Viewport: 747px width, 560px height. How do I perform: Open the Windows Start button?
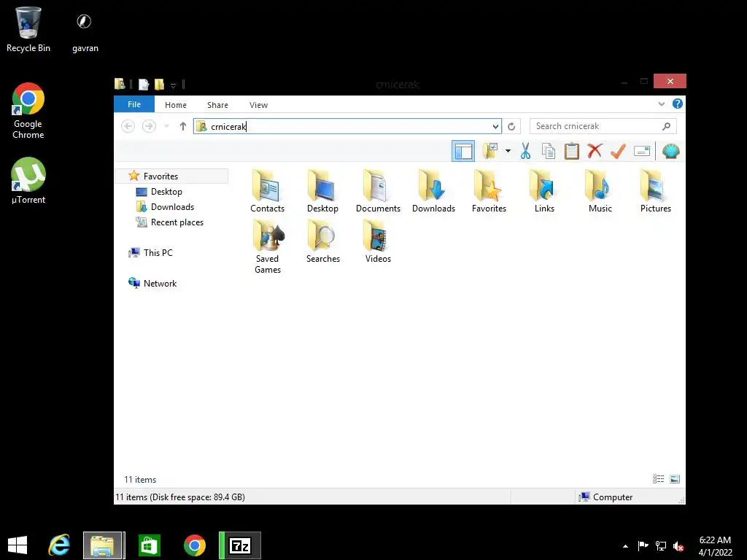(18, 545)
